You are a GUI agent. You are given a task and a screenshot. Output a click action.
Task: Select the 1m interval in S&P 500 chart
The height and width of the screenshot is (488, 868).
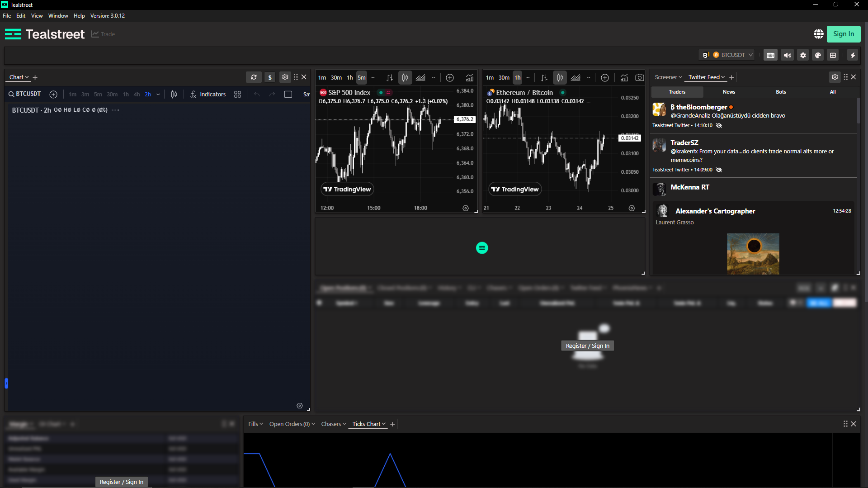[x=322, y=78]
